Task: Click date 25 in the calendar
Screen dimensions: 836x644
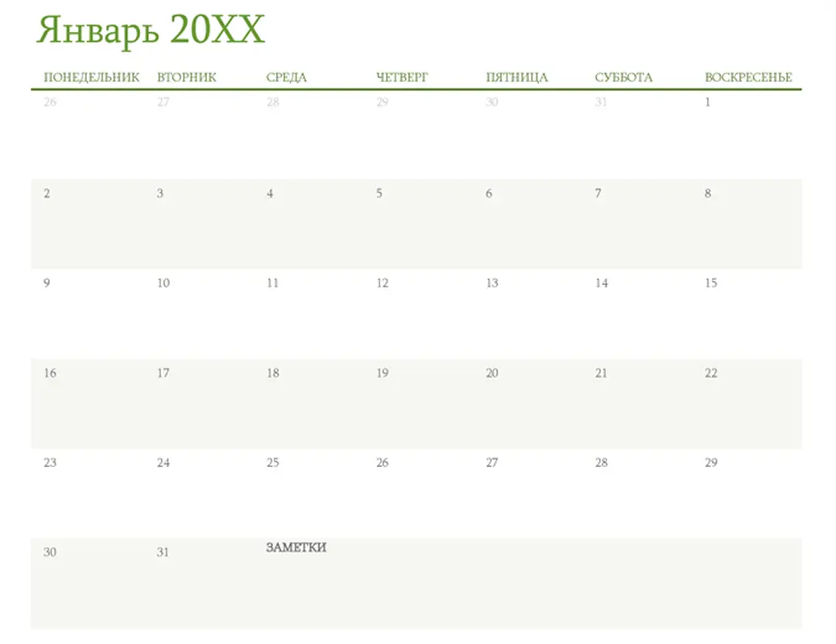Action: 273,463
